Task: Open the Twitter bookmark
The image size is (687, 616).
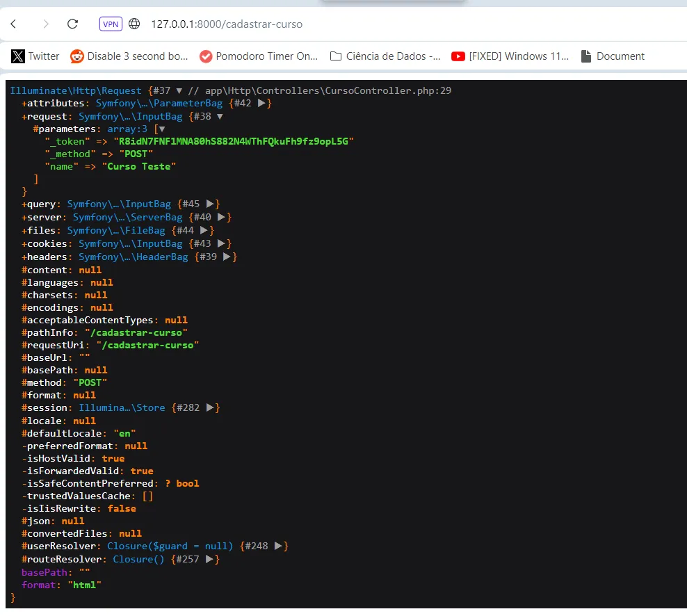Action: [x=35, y=56]
